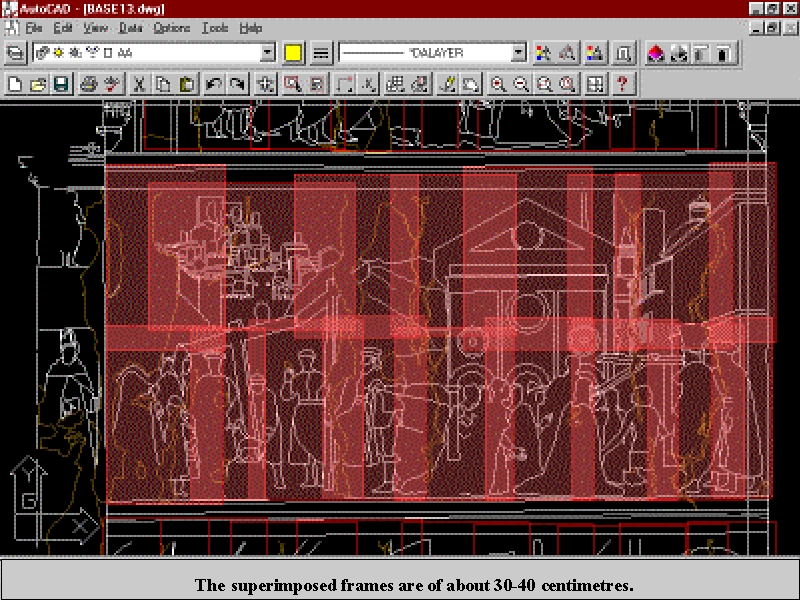Screen dimensions: 800x600
Task: Run the Spelling check icon
Action: pyautogui.click(x=112, y=84)
